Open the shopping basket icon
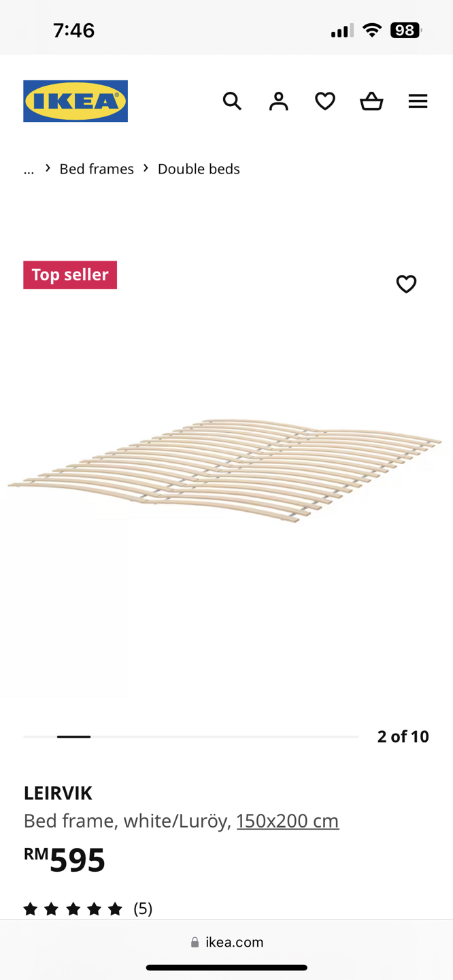Viewport: 453px width, 980px height. pyautogui.click(x=371, y=101)
